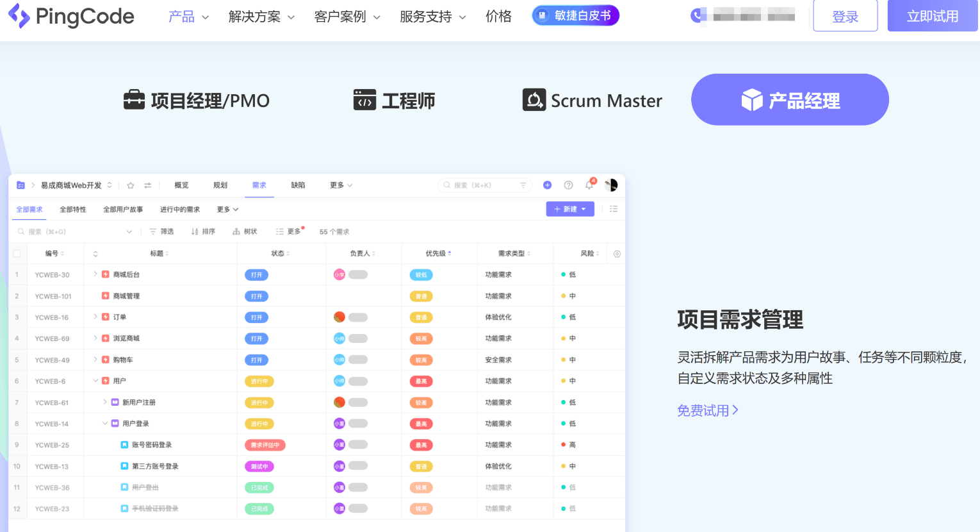Collapse the 用户 requirement row
The width and height of the screenshot is (980, 532).
pos(96,381)
